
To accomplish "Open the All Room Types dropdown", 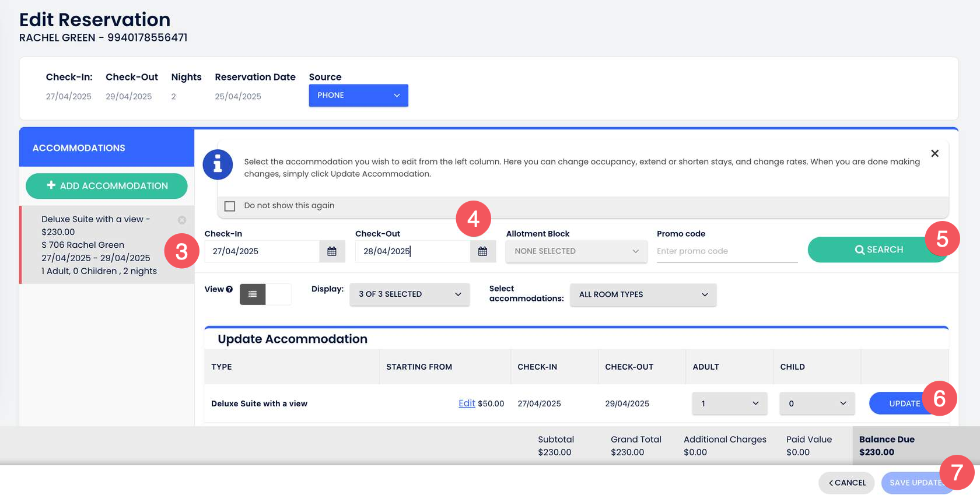I will tap(643, 294).
